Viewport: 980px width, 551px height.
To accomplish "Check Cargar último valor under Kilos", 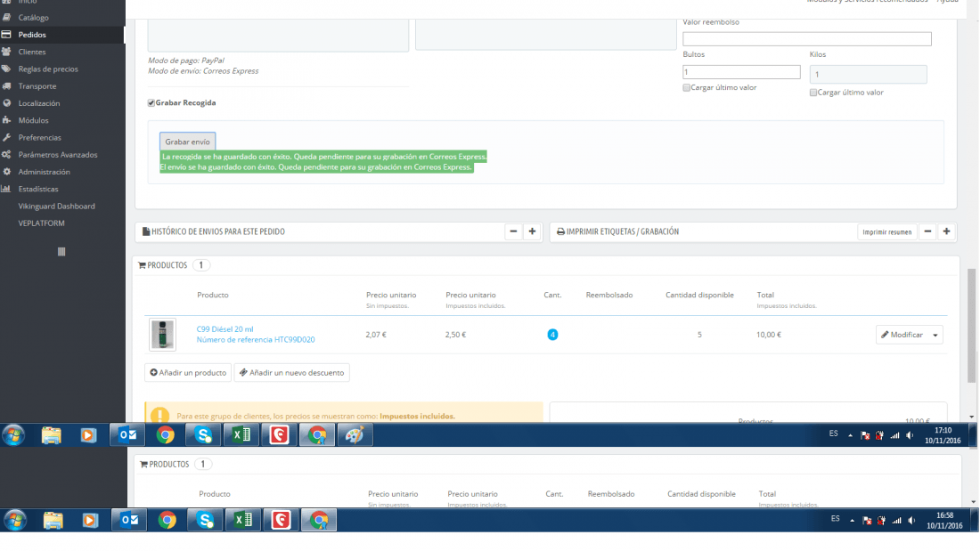I will click(x=813, y=93).
